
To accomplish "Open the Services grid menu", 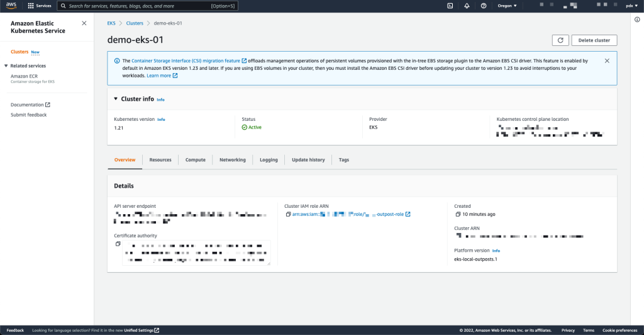I will (40, 6).
